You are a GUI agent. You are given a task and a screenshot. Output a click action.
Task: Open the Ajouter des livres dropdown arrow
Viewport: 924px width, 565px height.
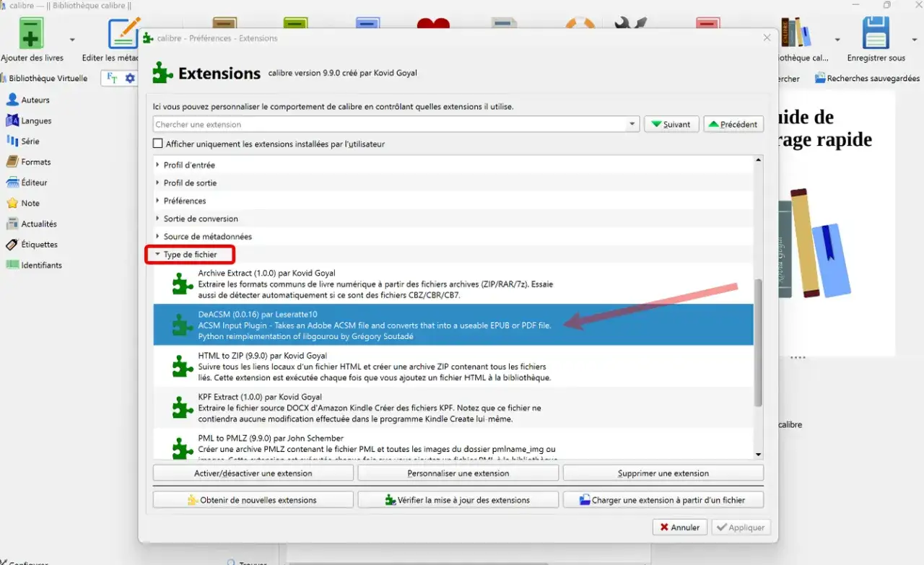72,40
